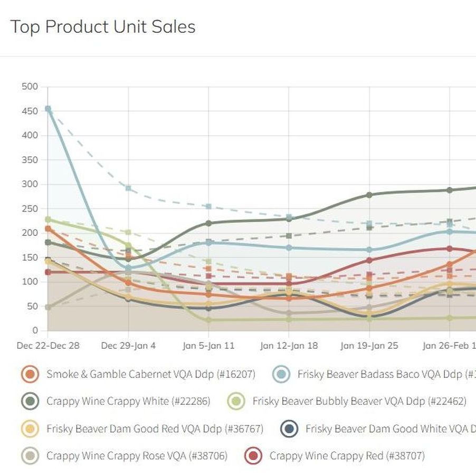Click the Crappy Red legend circle icon
The width and height of the screenshot is (476, 476).
click(254, 455)
